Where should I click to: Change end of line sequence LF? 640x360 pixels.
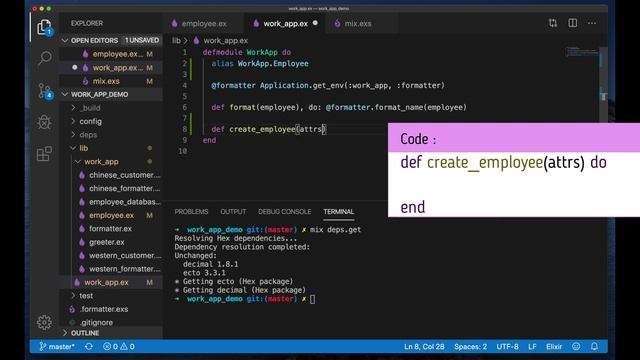pos(532,347)
